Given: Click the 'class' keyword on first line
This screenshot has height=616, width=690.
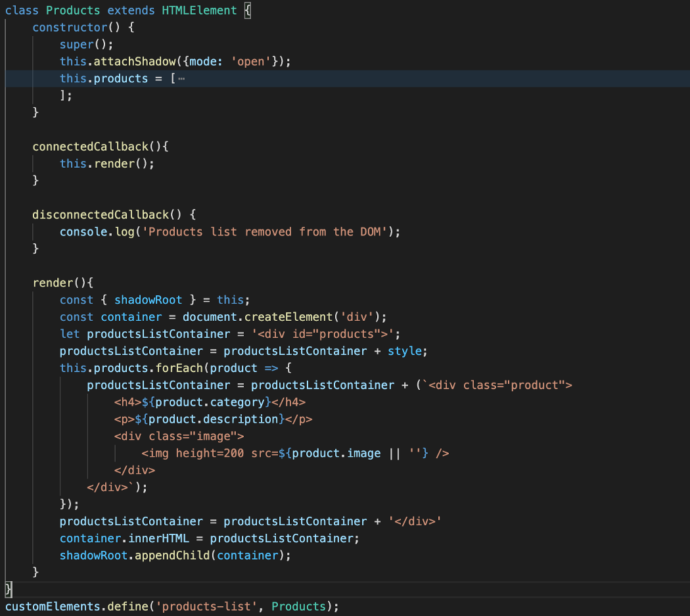Looking at the screenshot, I should tap(22, 11).
